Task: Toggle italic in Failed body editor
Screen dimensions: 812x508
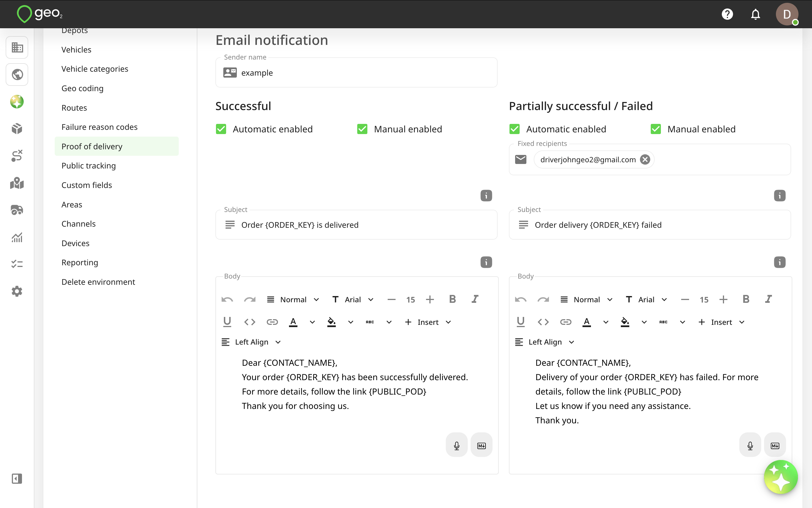Action: (x=768, y=299)
